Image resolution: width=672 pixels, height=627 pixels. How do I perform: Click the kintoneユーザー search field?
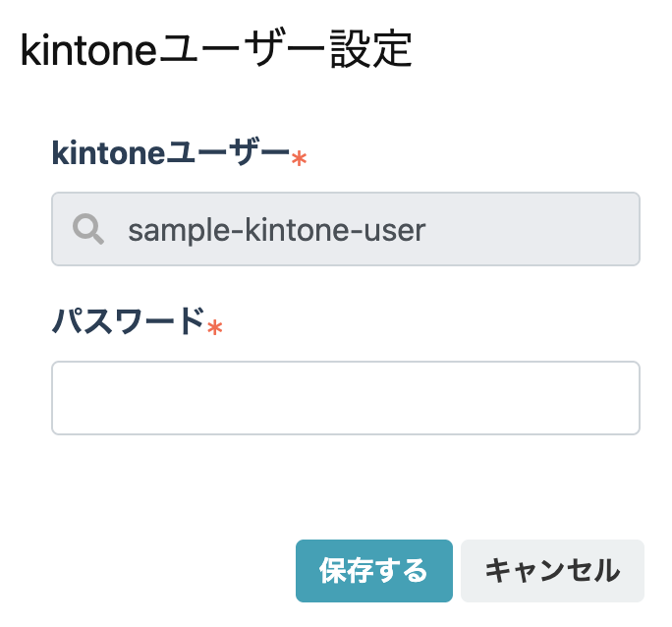pyautogui.click(x=345, y=229)
